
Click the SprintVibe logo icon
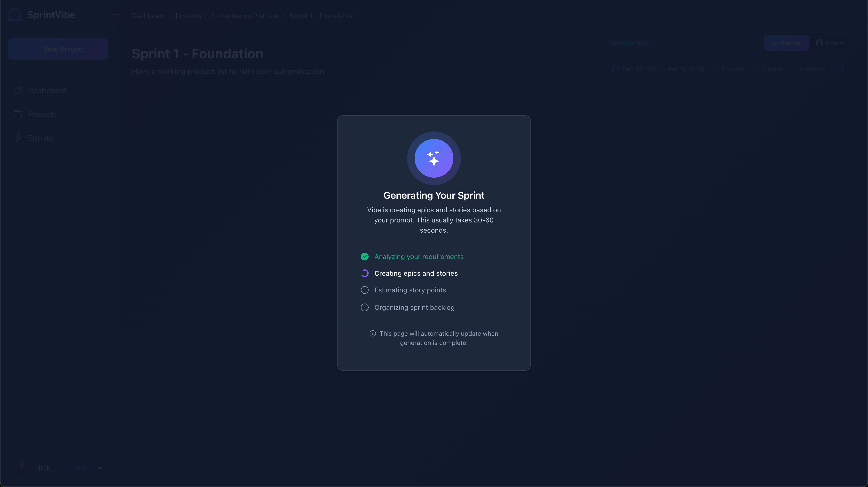15,15
